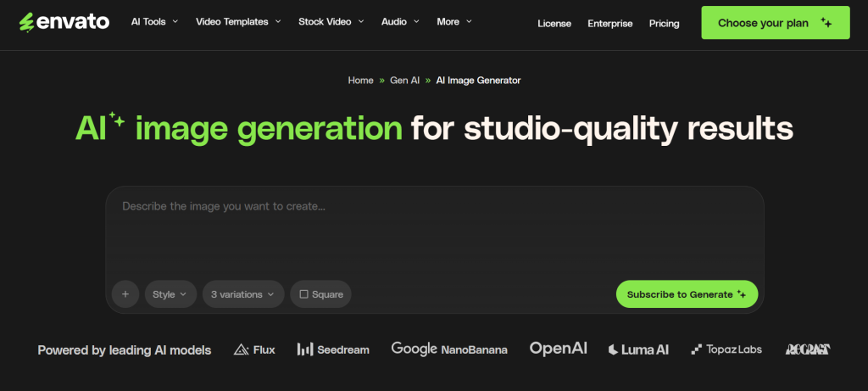The height and width of the screenshot is (391, 868).
Task: Change the 3 variations setting
Action: pos(243,294)
